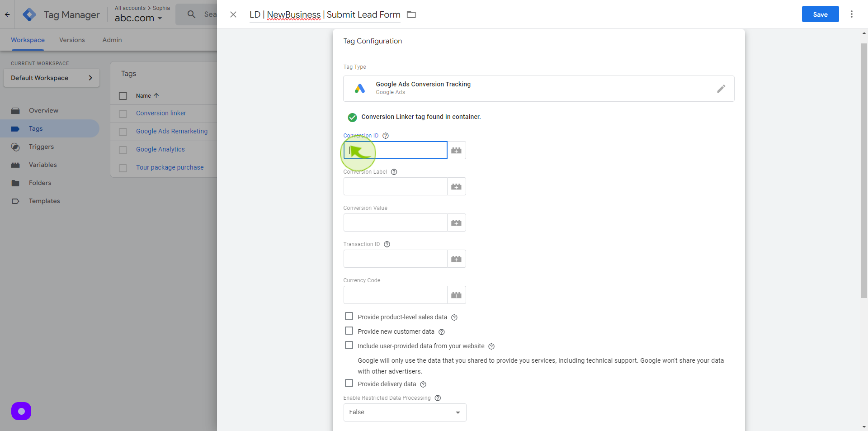
Task: Open help for user-provided data
Action: (x=491, y=346)
